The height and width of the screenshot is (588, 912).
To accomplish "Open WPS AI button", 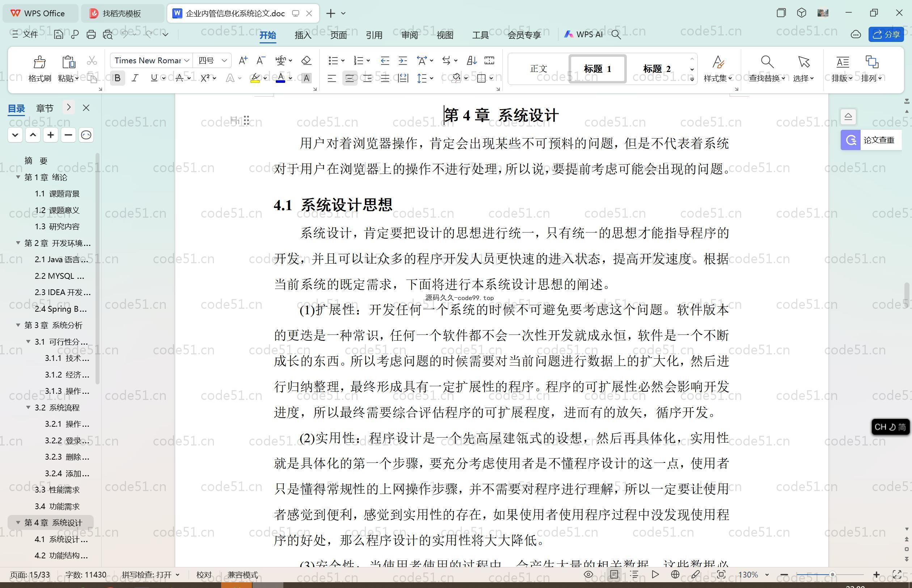I will [583, 34].
